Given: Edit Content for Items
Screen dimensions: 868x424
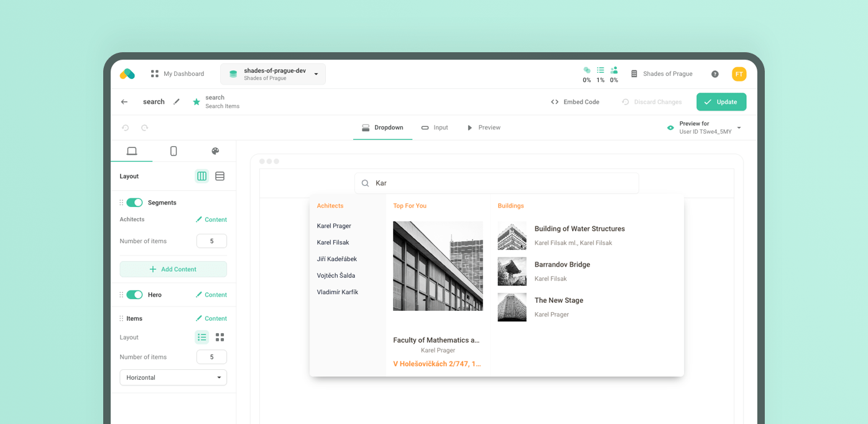Looking at the screenshot, I should [211, 318].
